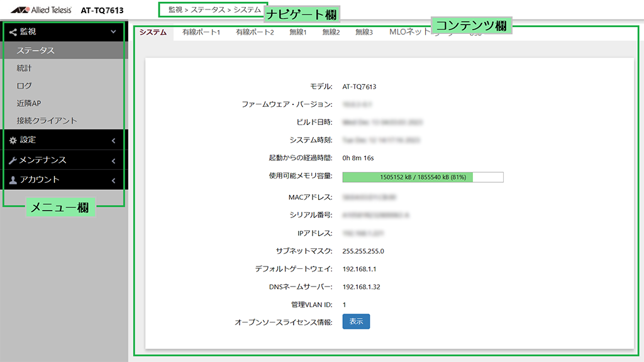
Task: Switch to the 無線1 tab
Action: (297, 32)
